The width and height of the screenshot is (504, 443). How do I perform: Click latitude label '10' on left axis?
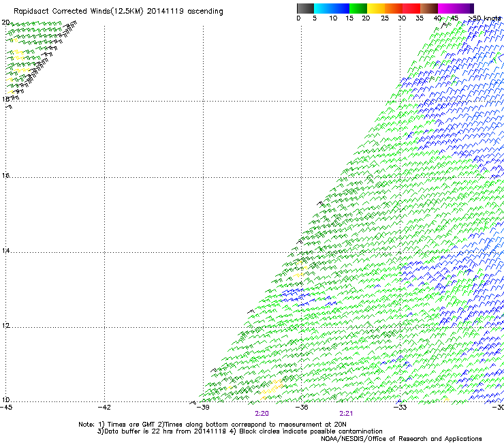pyautogui.click(x=5, y=400)
